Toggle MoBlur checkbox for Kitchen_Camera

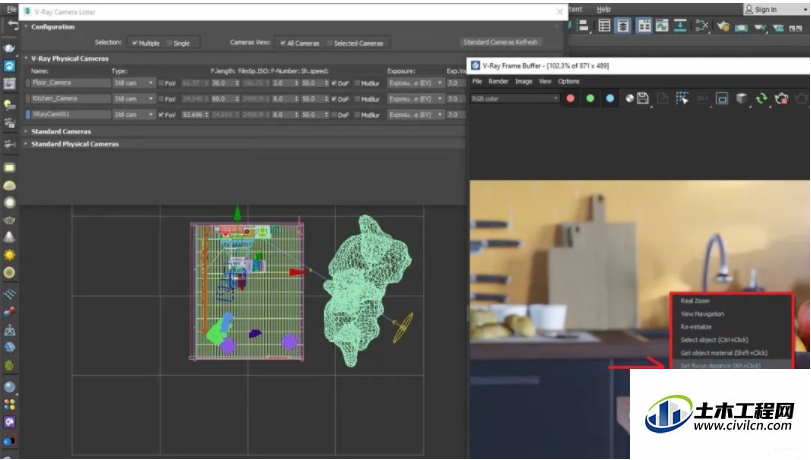coord(357,99)
